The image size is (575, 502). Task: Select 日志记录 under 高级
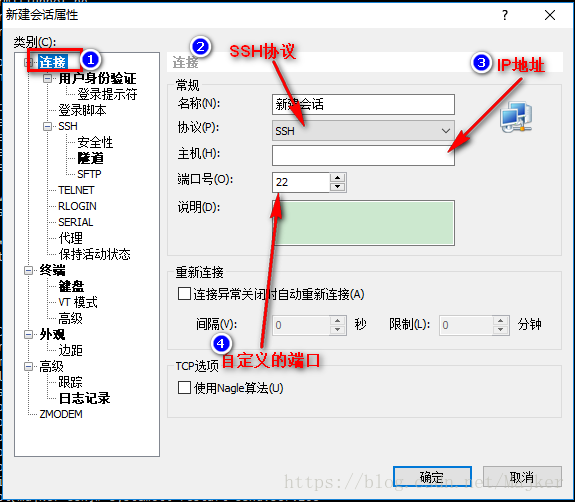84,398
